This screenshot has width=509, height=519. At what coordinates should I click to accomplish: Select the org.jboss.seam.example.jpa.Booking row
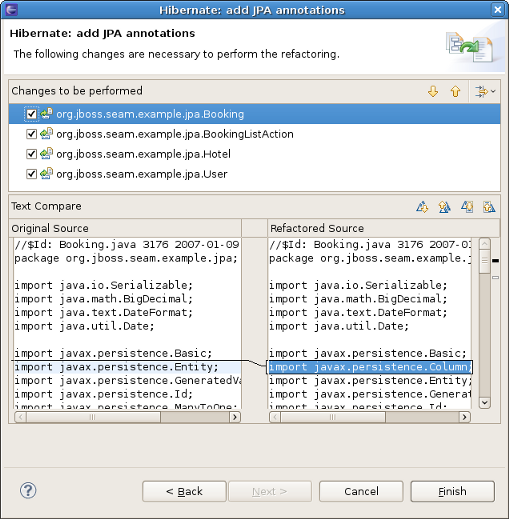[254, 114]
